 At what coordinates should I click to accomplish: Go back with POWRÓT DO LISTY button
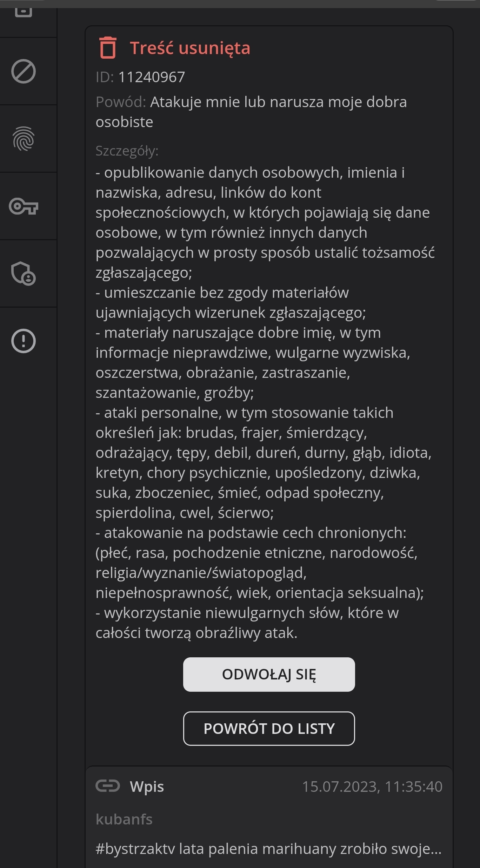[x=269, y=729]
